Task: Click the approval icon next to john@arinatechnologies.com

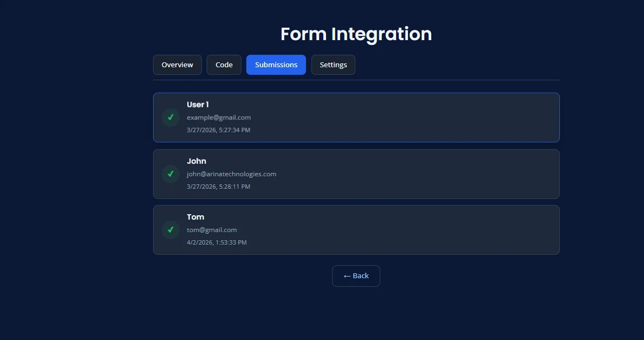Action: pos(170,174)
